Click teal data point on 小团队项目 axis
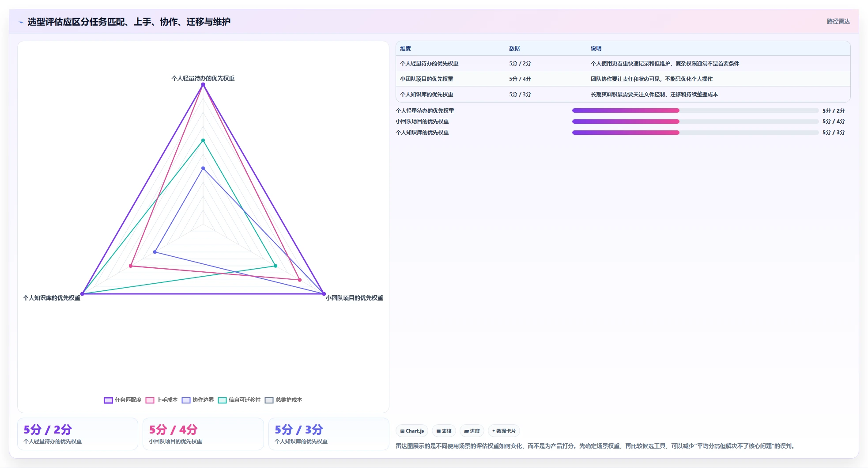Screen dimensions: 868x468 [x=275, y=266]
